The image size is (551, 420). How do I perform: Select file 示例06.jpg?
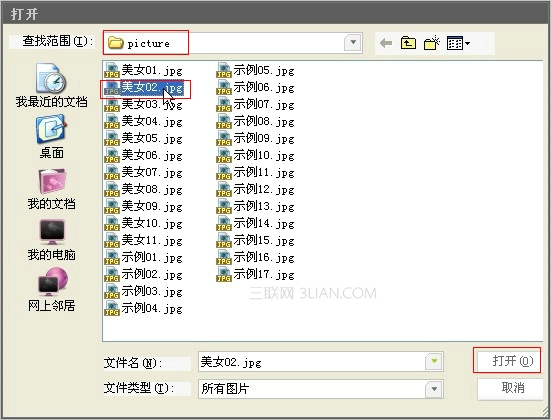[255, 88]
